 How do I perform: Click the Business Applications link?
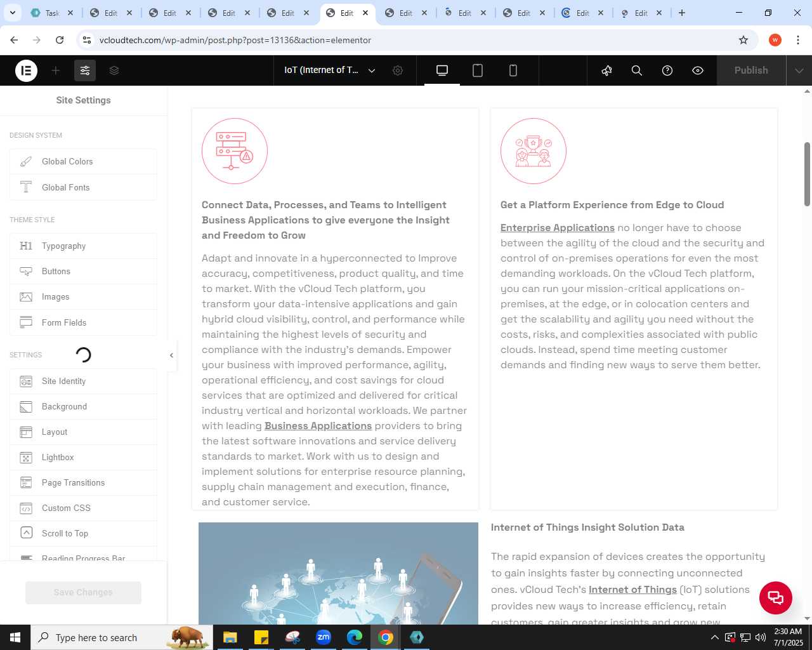tap(318, 426)
